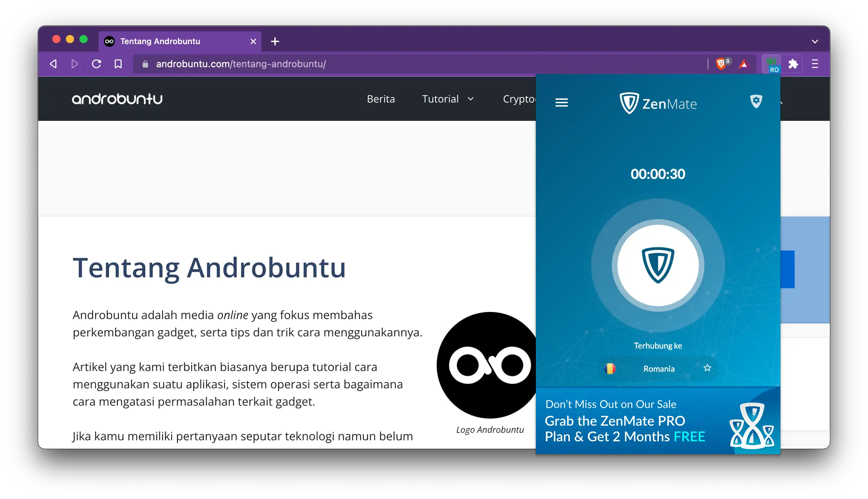Open the browser extensions puzzle icon
The height and width of the screenshot is (499, 868).
(x=794, y=63)
